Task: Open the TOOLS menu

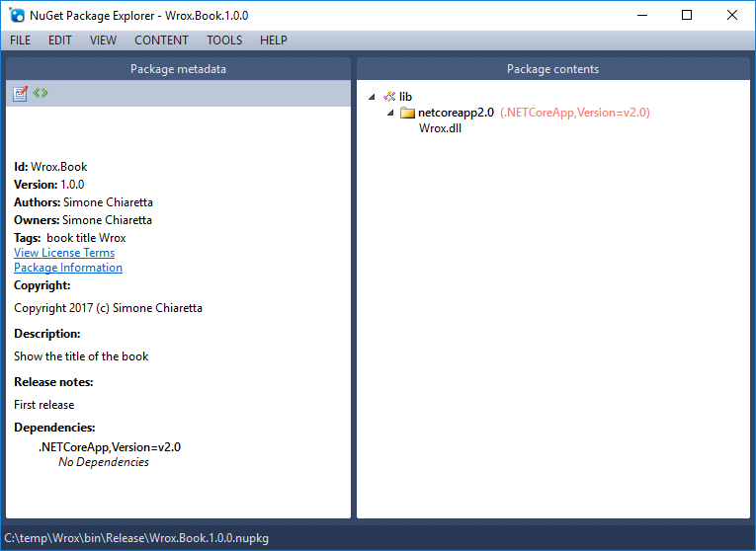Action: [224, 39]
